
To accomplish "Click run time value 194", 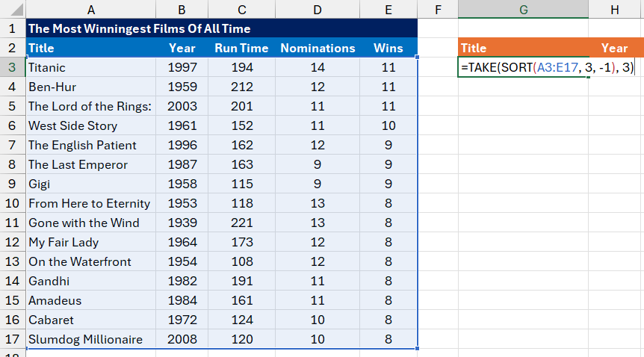I will pyautogui.click(x=242, y=67).
